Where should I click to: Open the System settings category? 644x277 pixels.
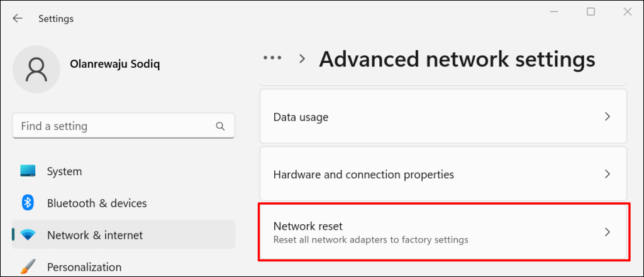(64, 171)
